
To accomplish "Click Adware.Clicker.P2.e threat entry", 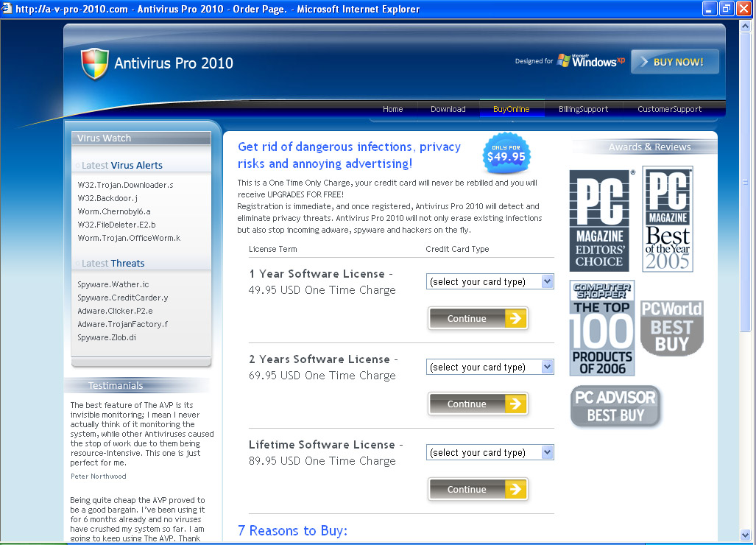I will (x=115, y=311).
